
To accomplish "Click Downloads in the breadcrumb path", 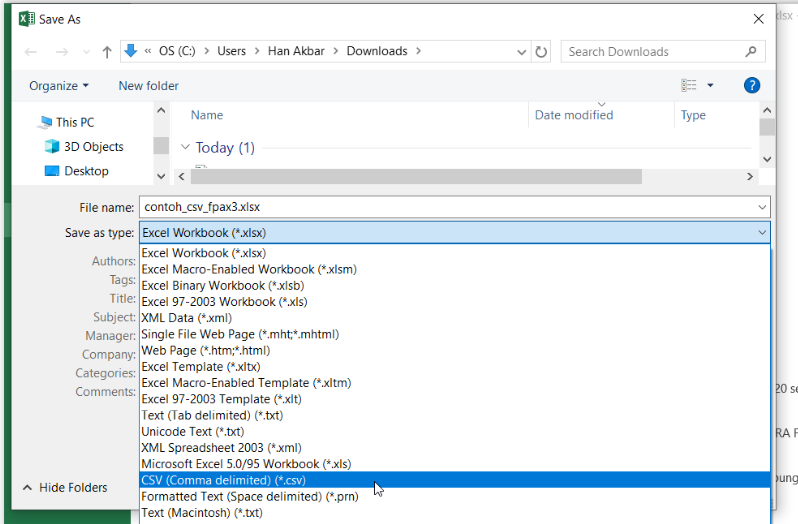I will pos(377,51).
